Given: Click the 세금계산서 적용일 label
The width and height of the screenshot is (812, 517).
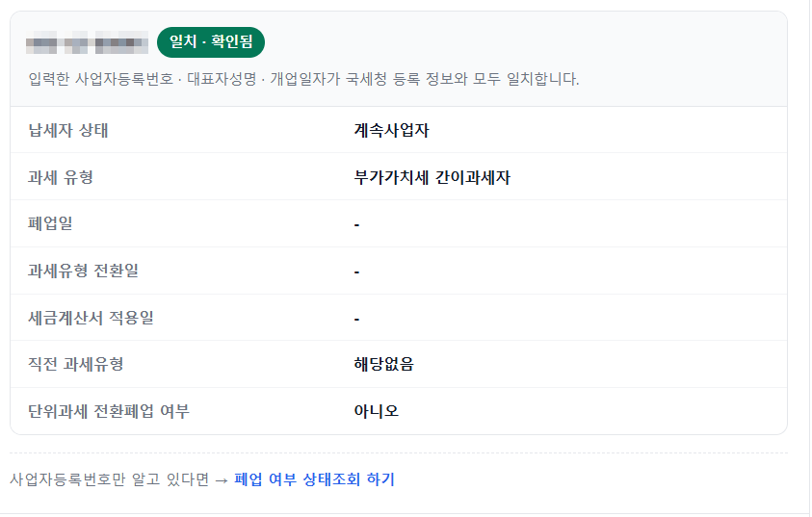Looking at the screenshot, I should [92, 318].
